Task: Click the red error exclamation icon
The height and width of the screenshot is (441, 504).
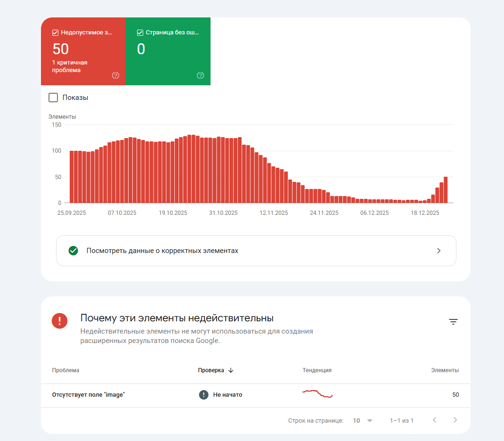Action: pyautogui.click(x=59, y=321)
